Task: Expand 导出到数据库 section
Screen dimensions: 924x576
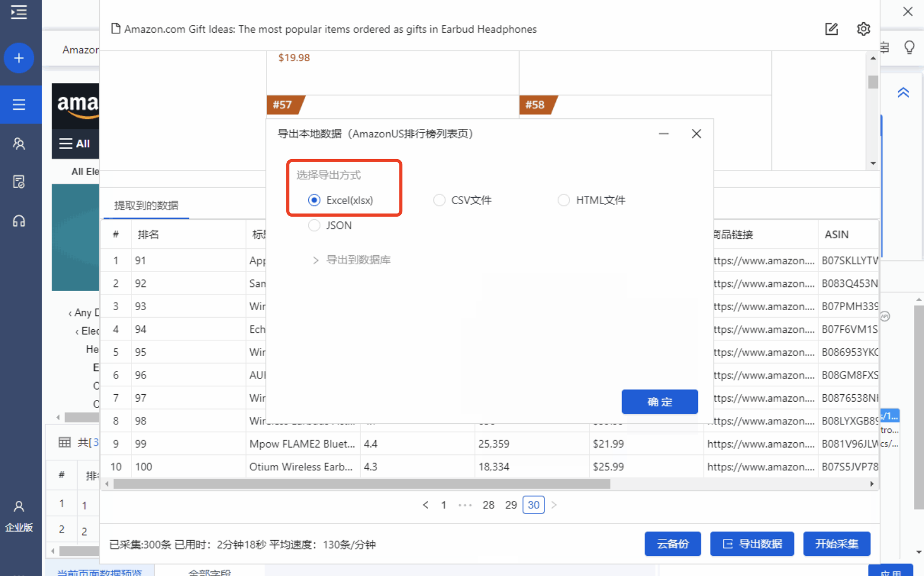Action: 352,260
